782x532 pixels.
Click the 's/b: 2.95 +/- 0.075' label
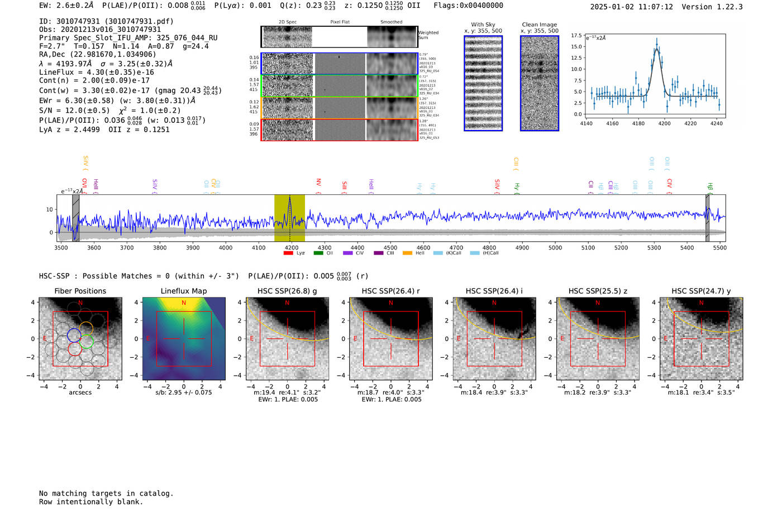pyautogui.click(x=184, y=392)
